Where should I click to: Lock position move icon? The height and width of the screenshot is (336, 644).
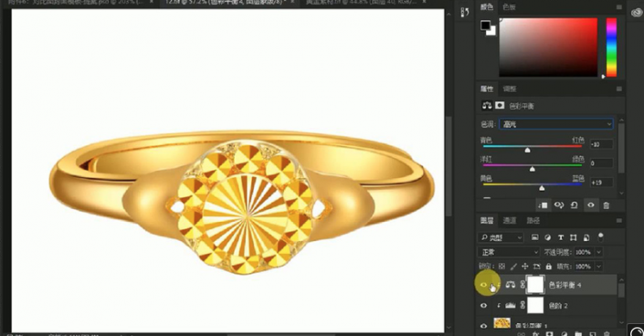click(x=525, y=267)
